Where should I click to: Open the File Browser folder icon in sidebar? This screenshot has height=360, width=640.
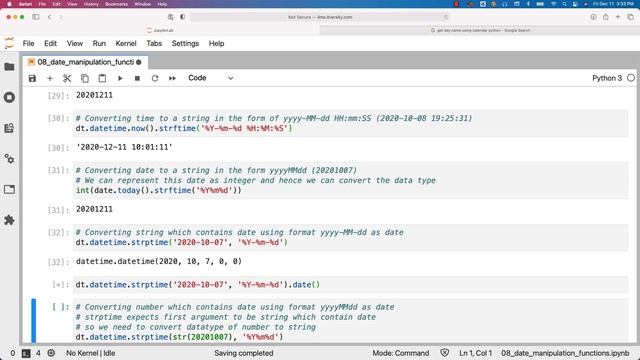(x=9, y=67)
